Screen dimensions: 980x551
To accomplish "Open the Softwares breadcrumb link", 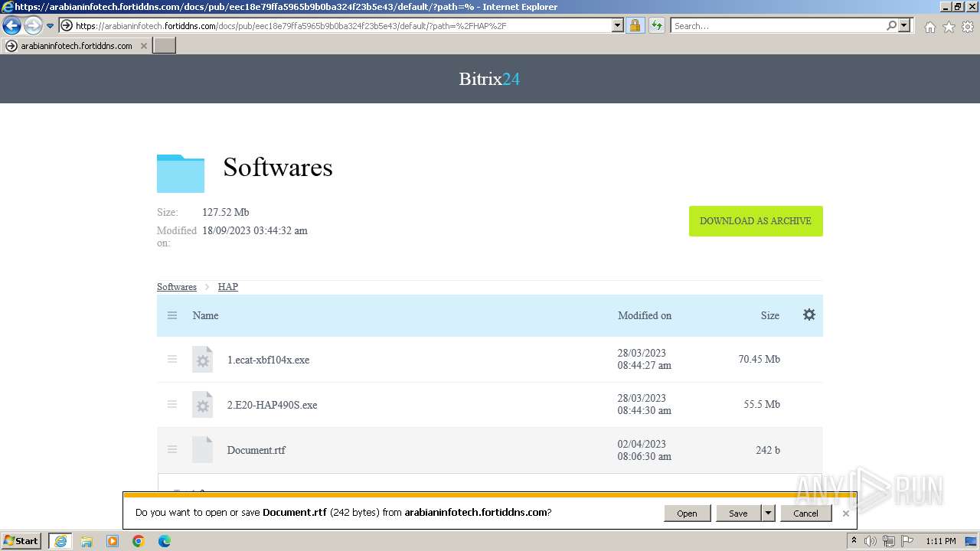I will click(177, 287).
